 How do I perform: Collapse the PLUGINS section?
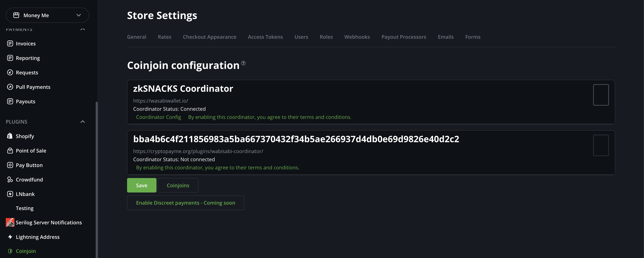[x=82, y=121]
